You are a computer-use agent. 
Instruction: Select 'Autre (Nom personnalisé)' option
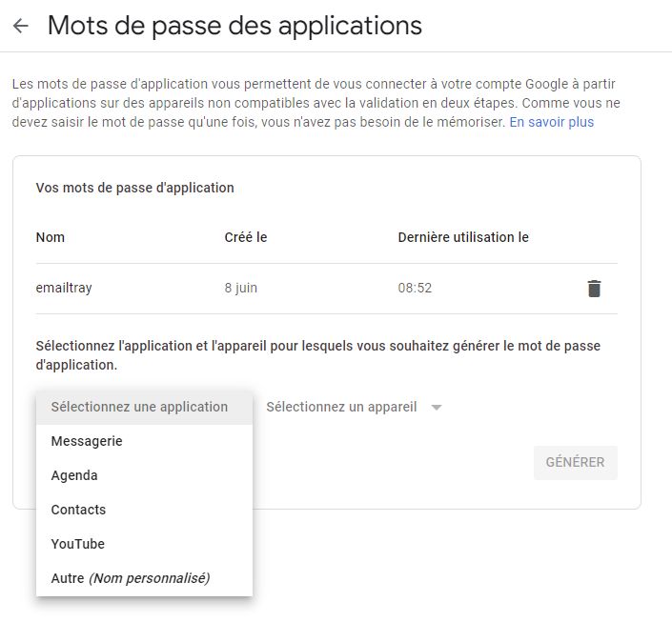[x=130, y=578]
